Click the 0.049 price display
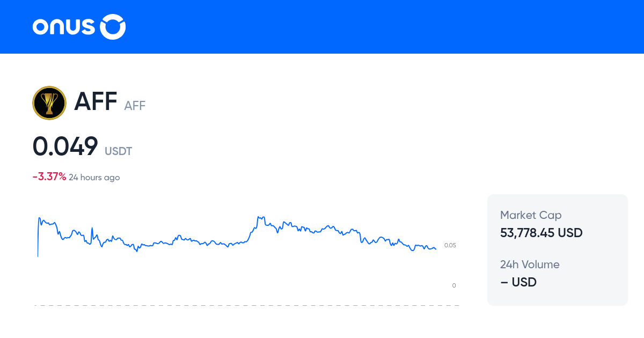 [x=65, y=145]
